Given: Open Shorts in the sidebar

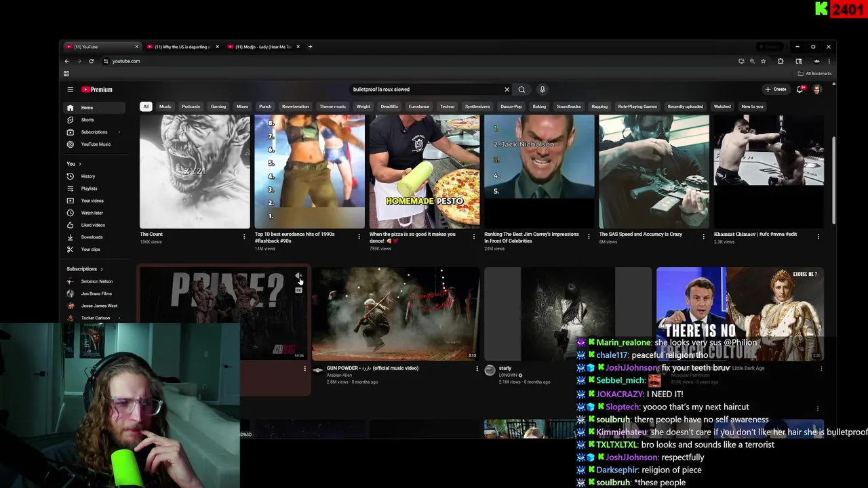Looking at the screenshot, I should click(x=94, y=120).
